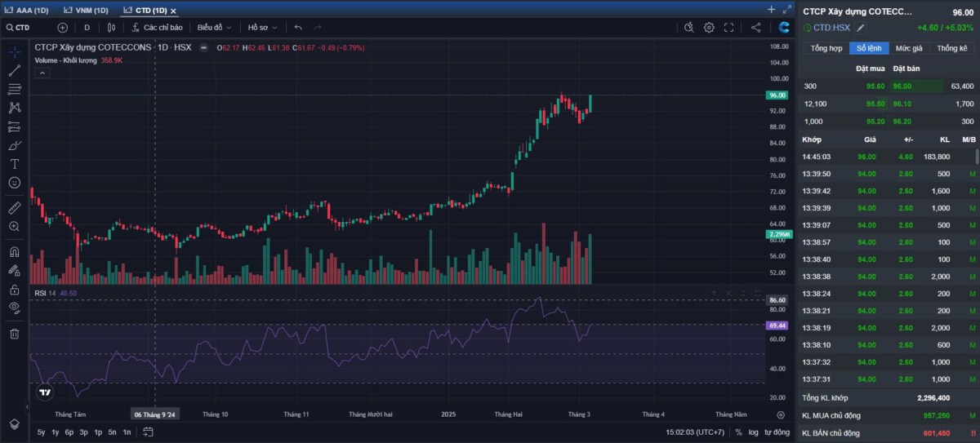
Task: Open the 'Các chỉ báo' indicators dialog
Action: [x=157, y=27]
